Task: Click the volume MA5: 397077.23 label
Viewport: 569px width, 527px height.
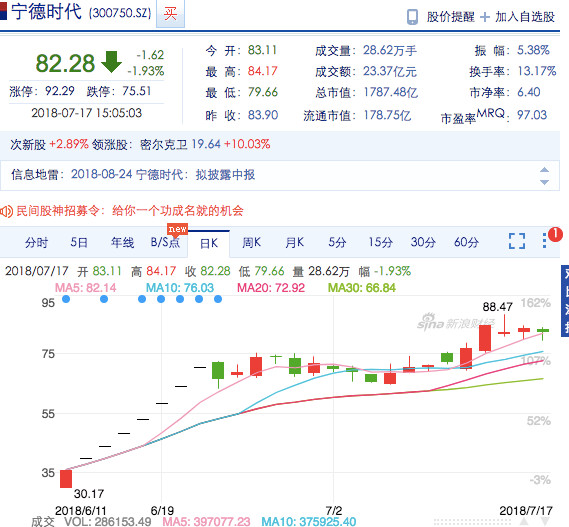Action: tap(206, 522)
